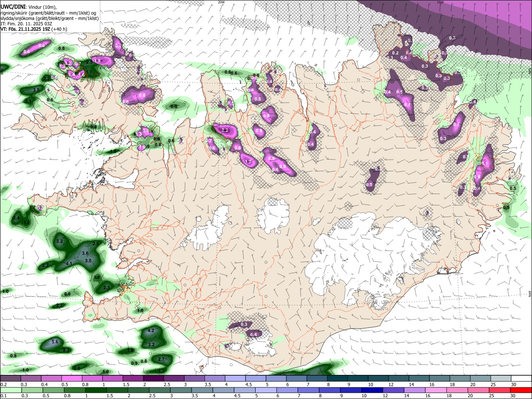The height and width of the screenshot is (399, 532).
Task: Click the bright magenta 0.5 snow legend swatch
Action: point(71,379)
